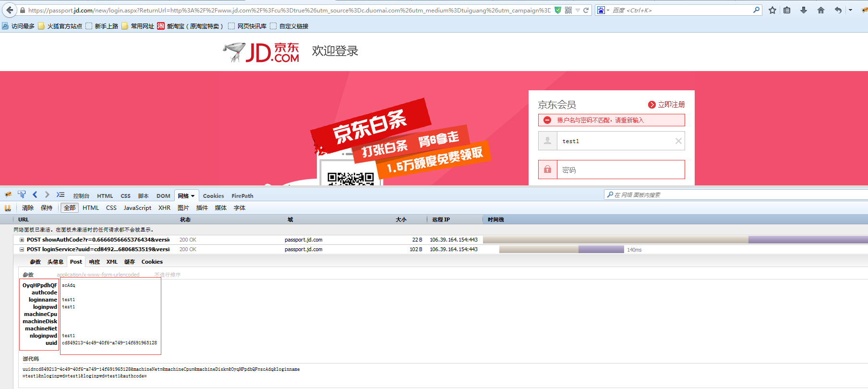Open the 网络 tab dropdown arrow
The image size is (868, 389).
pyautogui.click(x=193, y=196)
